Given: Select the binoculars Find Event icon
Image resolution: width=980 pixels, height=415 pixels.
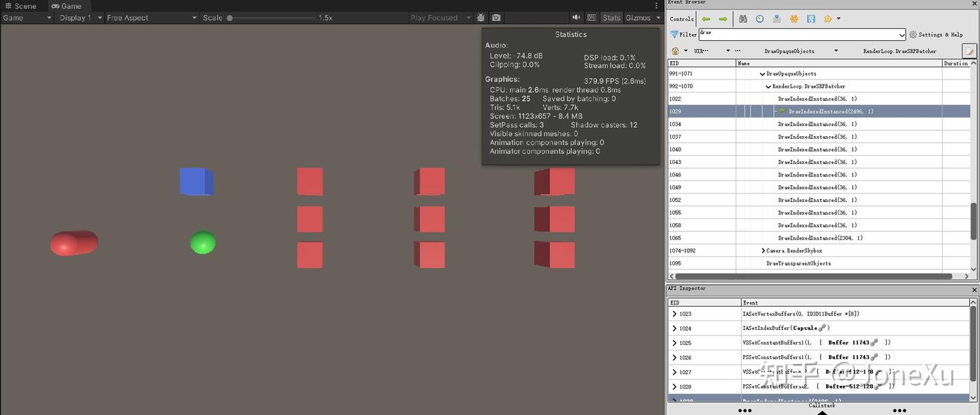Looking at the screenshot, I should coord(743,18).
